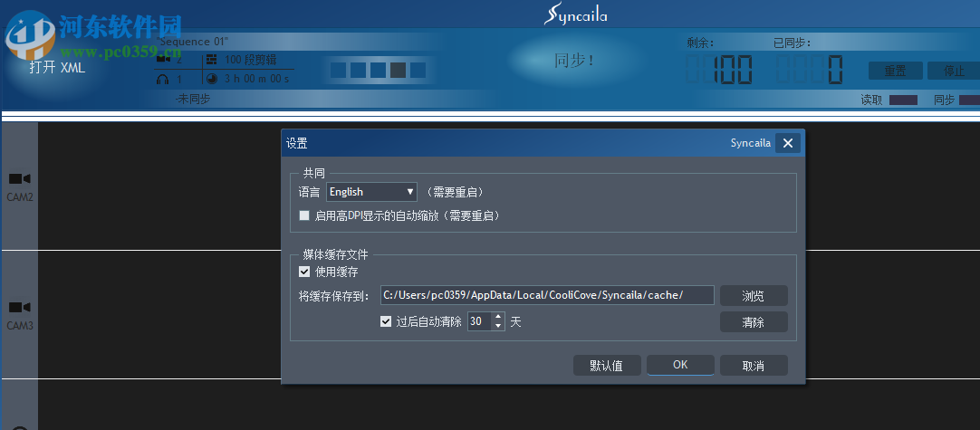Click the CAM3 camera track icon

pyautogui.click(x=20, y=308)
